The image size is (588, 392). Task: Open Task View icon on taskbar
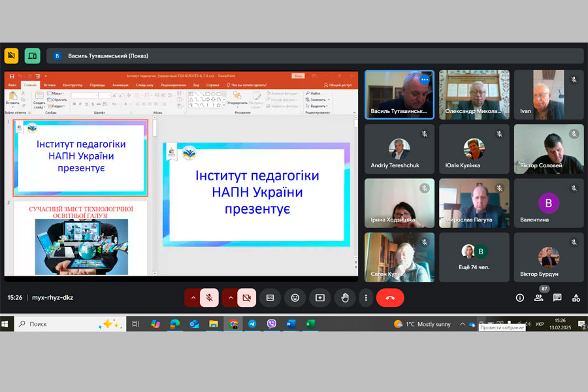[x=136, y=324]
